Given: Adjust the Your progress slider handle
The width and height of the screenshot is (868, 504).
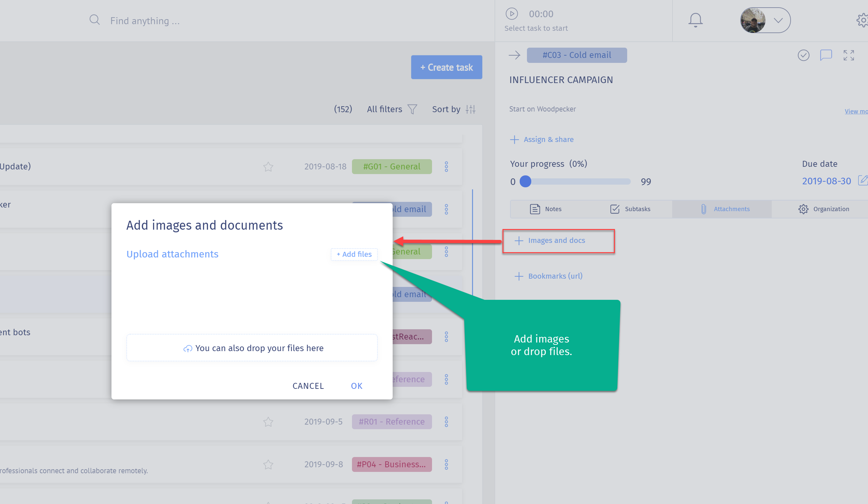Looking at the screenshot, I should [525, 181].
